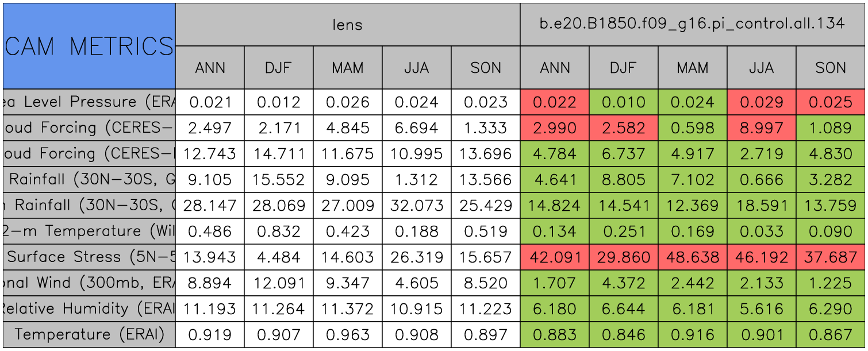The width and height of the screenshot is (868, 351).
Task: Click the green 0.598 cell
Action: coord(692,128)
